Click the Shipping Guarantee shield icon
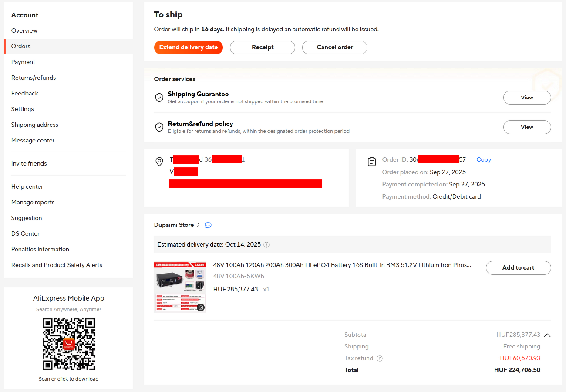This screenshot has height=392, width=566. tap(159, 97)
